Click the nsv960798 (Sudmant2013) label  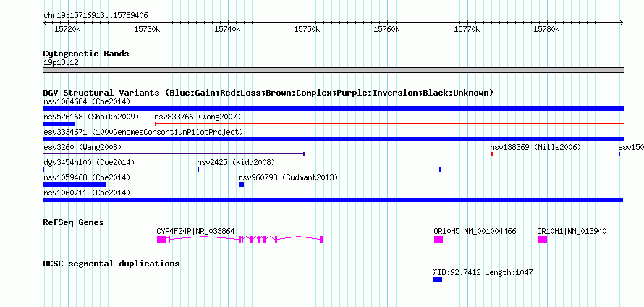(288, 177)
